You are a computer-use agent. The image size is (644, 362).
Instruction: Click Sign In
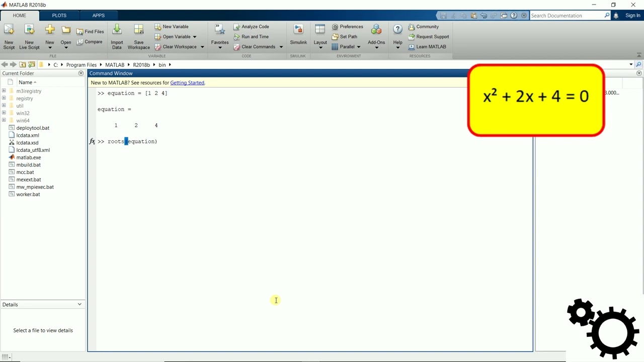(x=632, y=16)
